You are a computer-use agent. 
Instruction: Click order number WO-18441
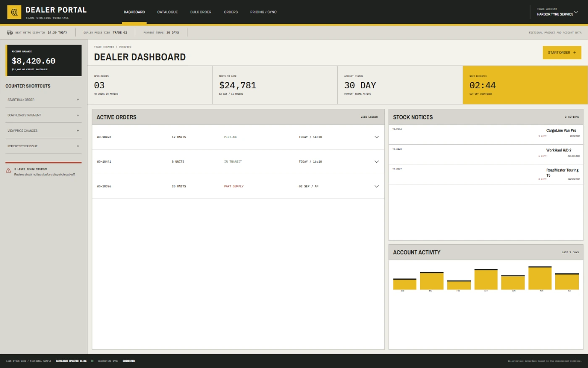coord(104,161)
